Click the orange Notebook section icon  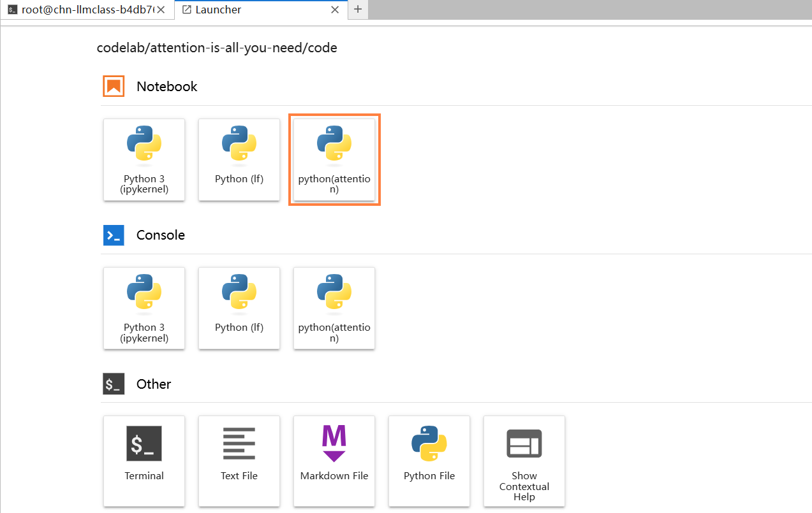(114, 87)
